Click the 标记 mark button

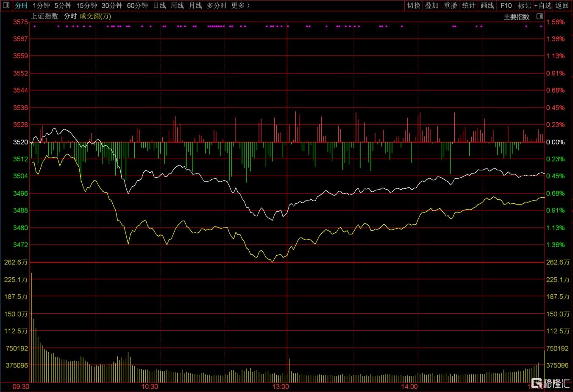[524, 6]
